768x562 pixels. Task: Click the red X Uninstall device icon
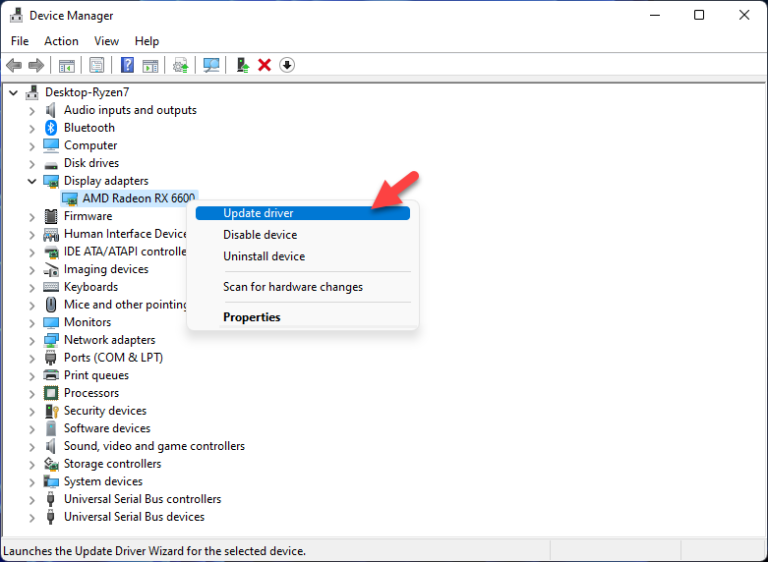(264, 65)
